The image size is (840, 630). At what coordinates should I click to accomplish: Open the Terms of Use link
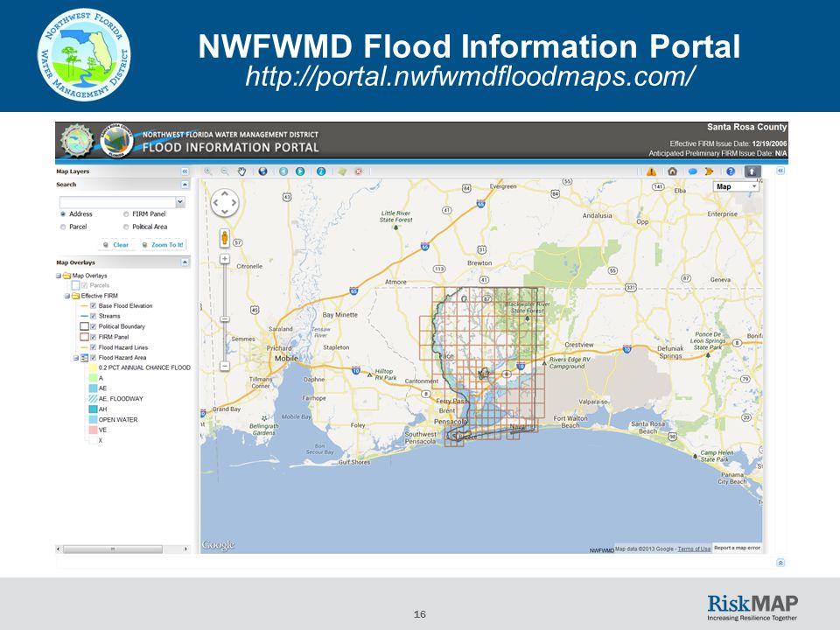click(x=694, y=549)
